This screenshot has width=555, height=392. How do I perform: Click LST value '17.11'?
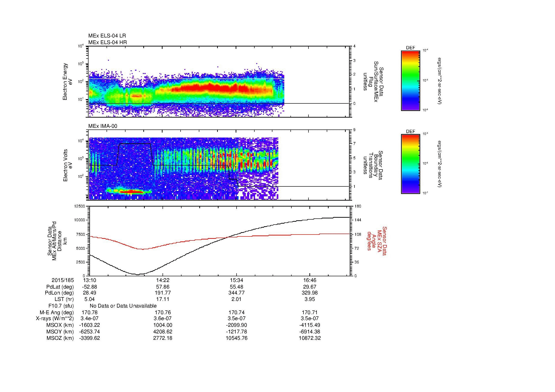pyautogui.click(x=163, y=300)
